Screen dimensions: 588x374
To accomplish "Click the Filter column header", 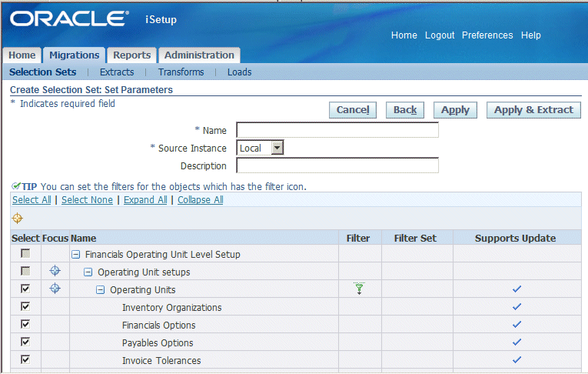I will pos(358,239).
